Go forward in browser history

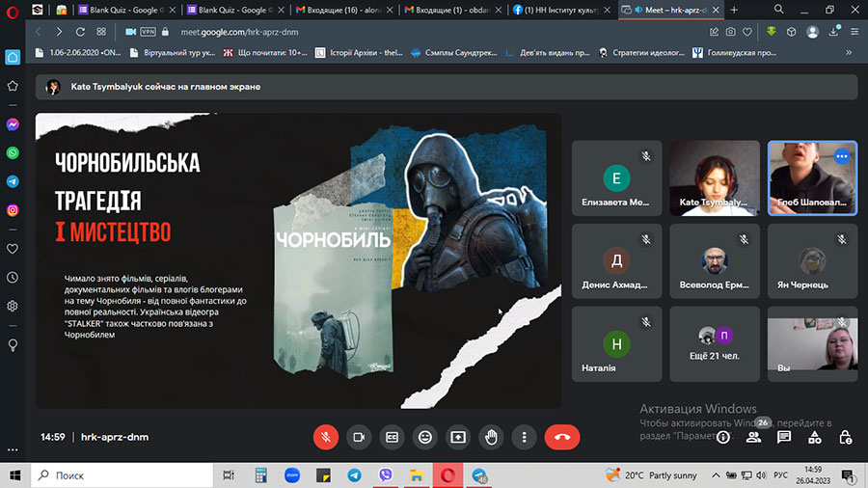(x=59, y=32)
